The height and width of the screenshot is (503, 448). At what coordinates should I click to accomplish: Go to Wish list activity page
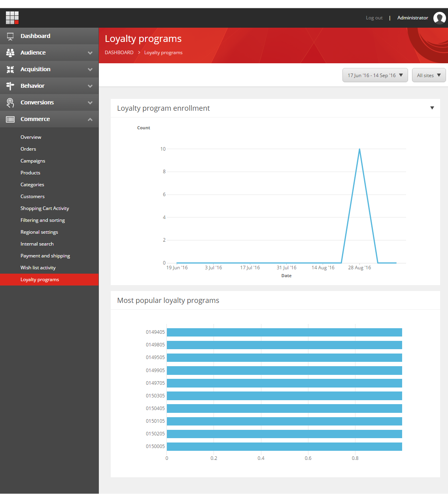point(38,268)
